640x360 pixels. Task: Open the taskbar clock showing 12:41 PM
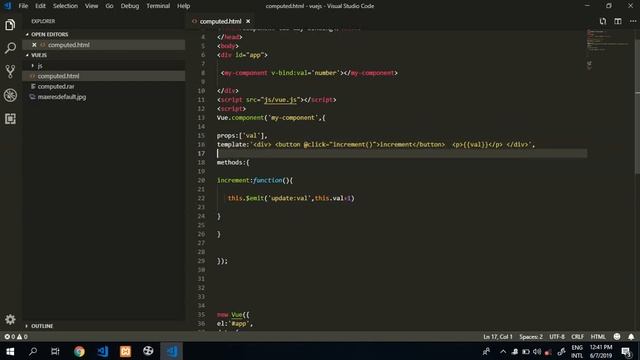(x=601, y=351)
